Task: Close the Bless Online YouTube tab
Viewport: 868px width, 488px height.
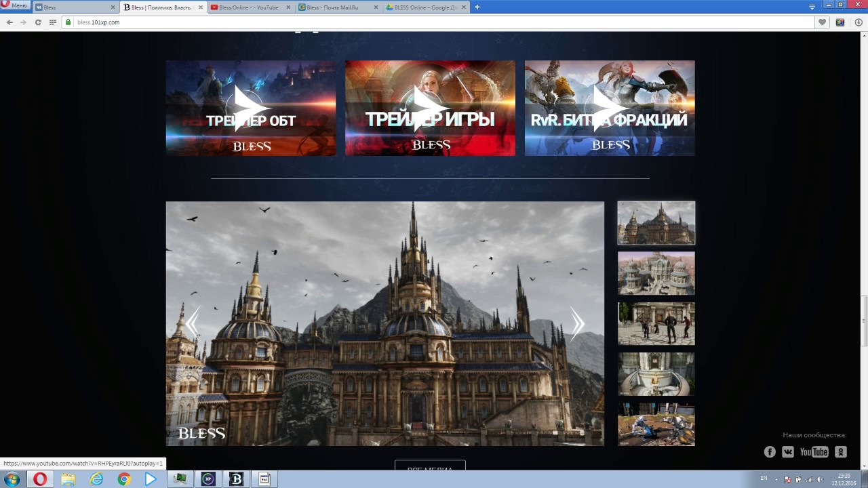Action: point(288,7)
